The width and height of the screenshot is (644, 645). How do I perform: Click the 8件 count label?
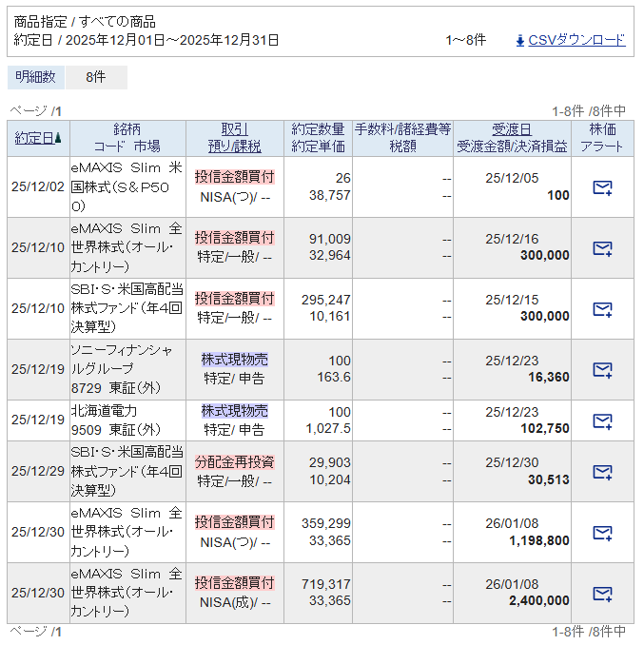pyautogui.click(x=95, y=78)
